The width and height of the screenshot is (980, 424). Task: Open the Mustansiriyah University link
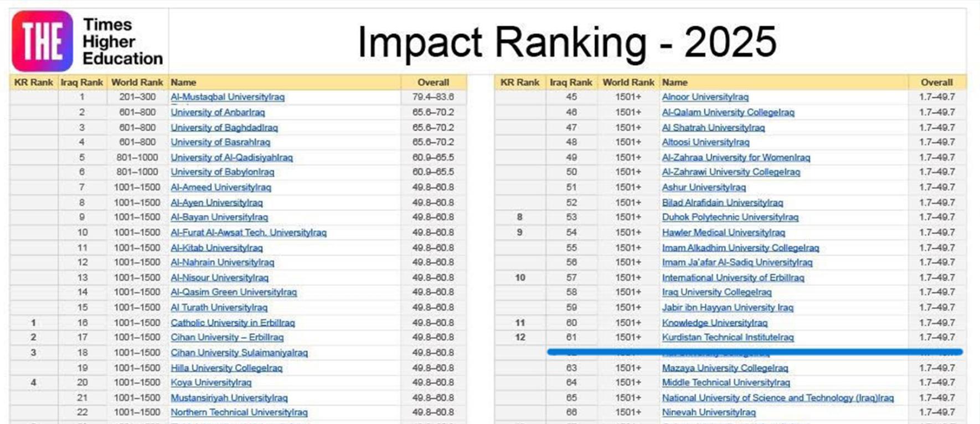pos(229,398)
